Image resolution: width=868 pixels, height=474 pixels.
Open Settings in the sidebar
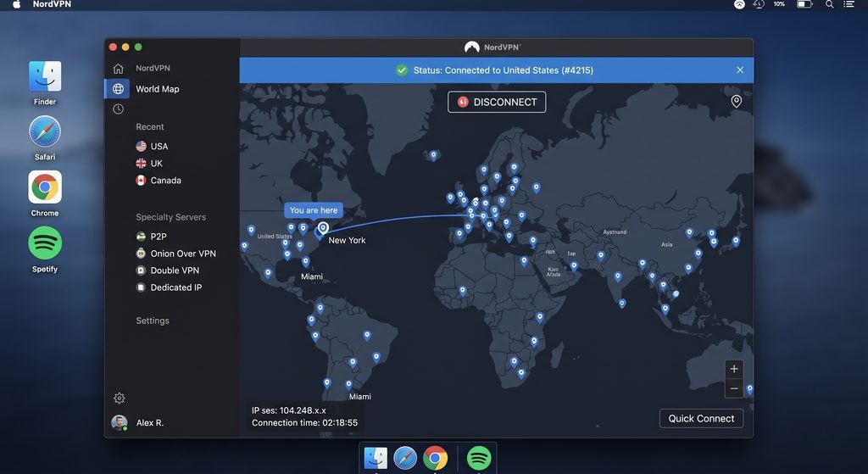pyautogui.click(x=153, y=321)
